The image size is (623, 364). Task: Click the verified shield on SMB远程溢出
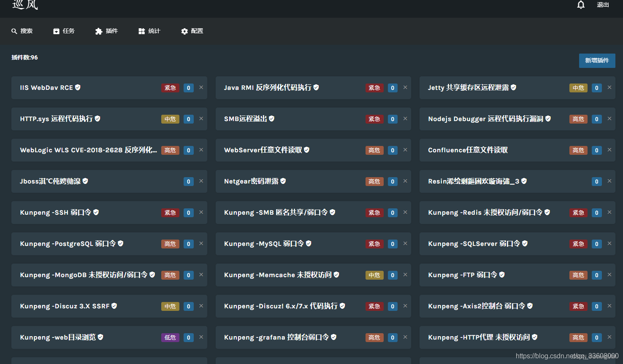(x=271, y=119)
